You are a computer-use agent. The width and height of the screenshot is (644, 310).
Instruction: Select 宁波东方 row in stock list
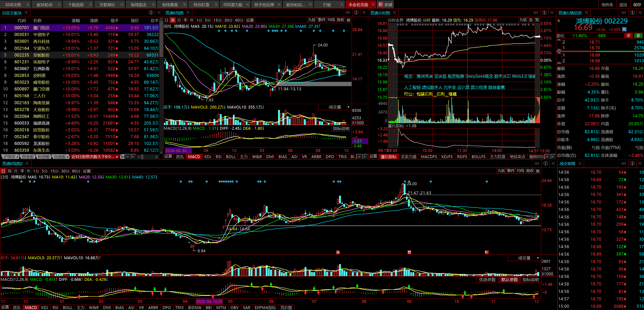[41, 48]
